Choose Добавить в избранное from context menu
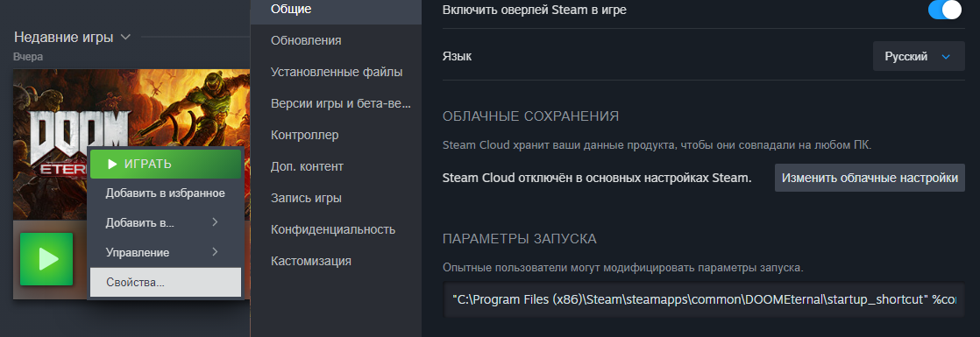 166,193
